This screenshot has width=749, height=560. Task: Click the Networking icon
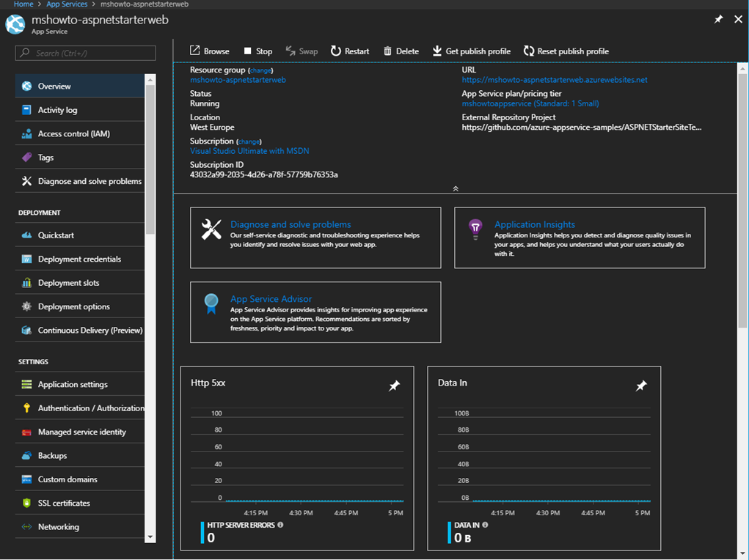26,526
